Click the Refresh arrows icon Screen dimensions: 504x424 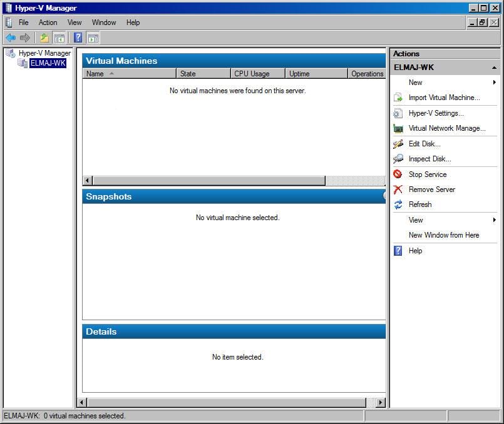pos(398,204)
